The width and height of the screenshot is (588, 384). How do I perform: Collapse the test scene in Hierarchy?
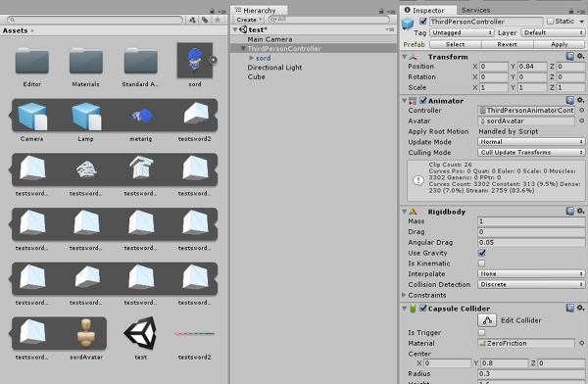235,29
